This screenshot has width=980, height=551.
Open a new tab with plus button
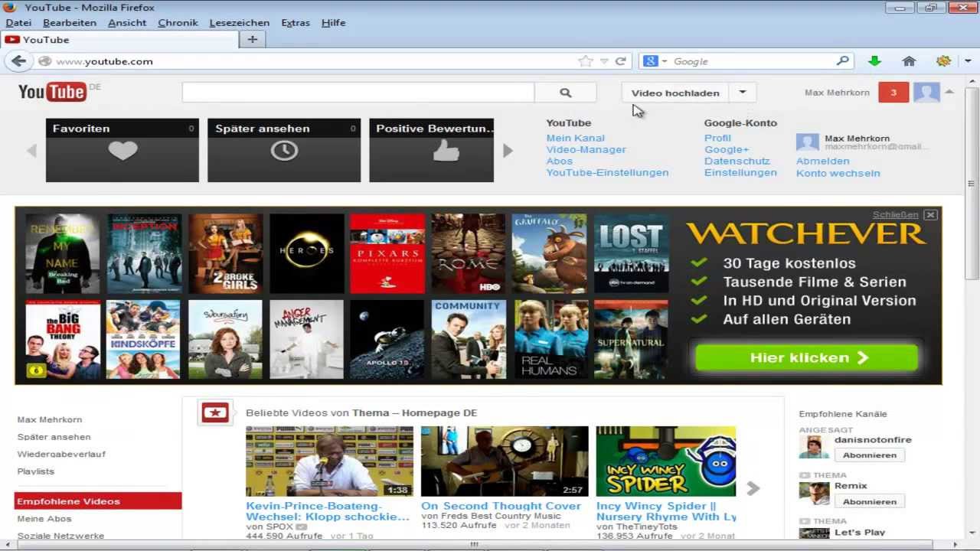pos(252,40)
